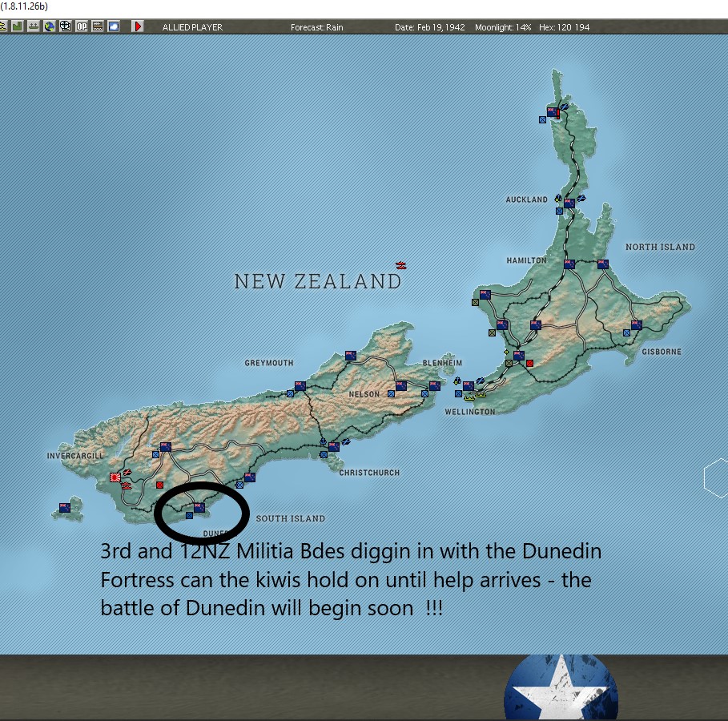This screenshot has height=721, width=728.
Task: Open the weather cloud toolbar icon
Action: click(113, 26)
